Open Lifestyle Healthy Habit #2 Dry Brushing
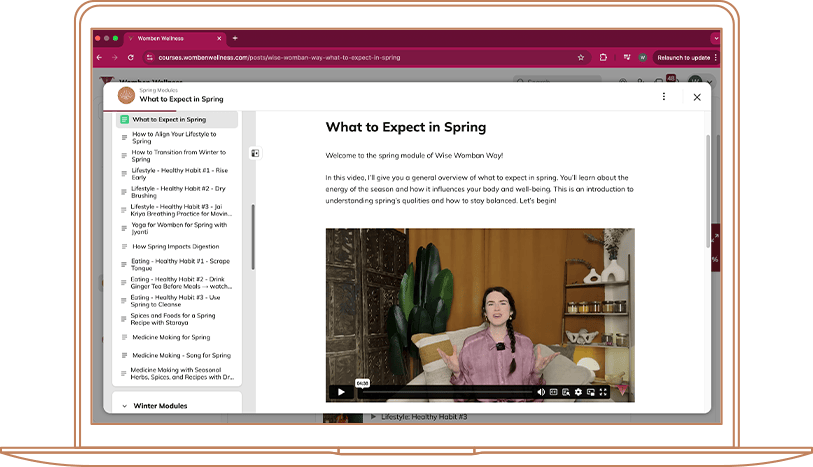 point(177,192)
